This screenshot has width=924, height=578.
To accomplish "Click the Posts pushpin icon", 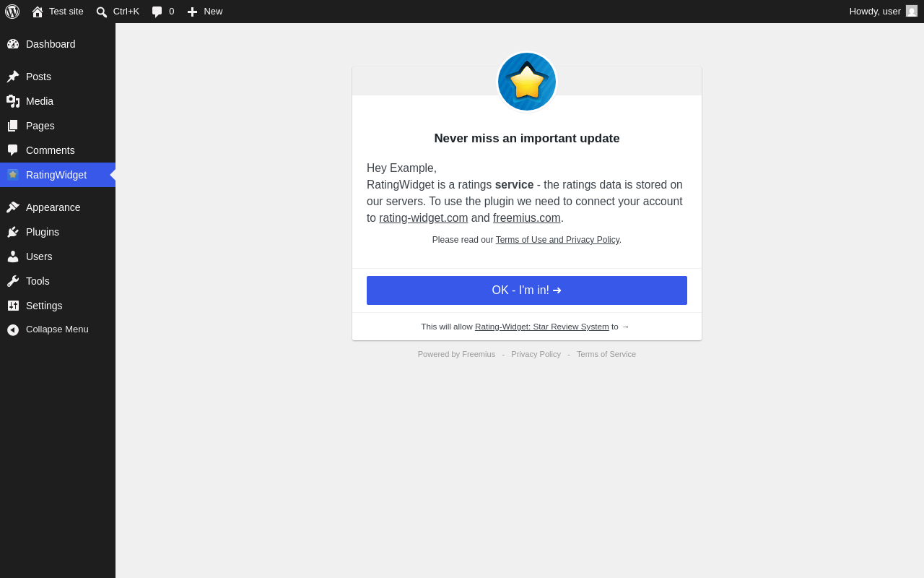I will pyautogui.click(x=13, y=77).
